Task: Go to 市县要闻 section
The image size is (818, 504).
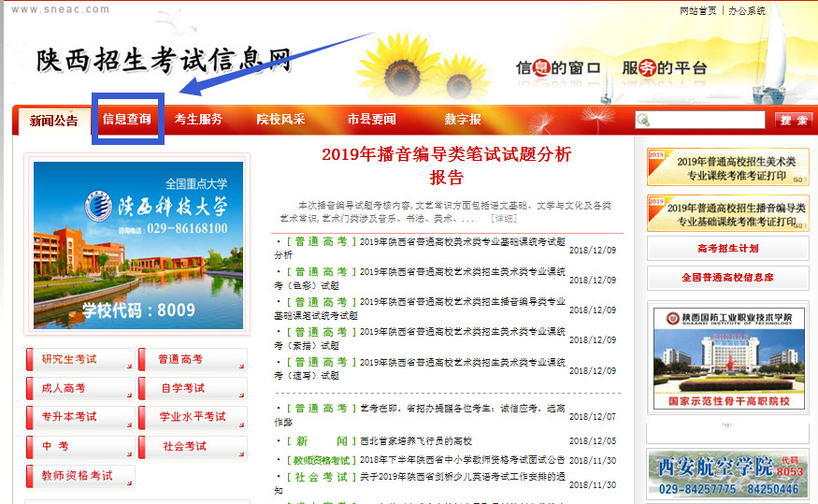Action: pos(371,120)
